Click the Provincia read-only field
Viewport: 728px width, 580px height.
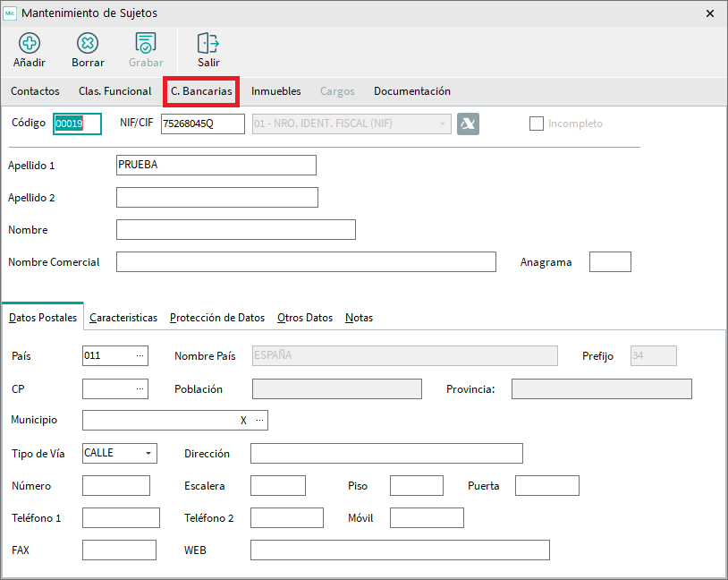click(602, 388)
